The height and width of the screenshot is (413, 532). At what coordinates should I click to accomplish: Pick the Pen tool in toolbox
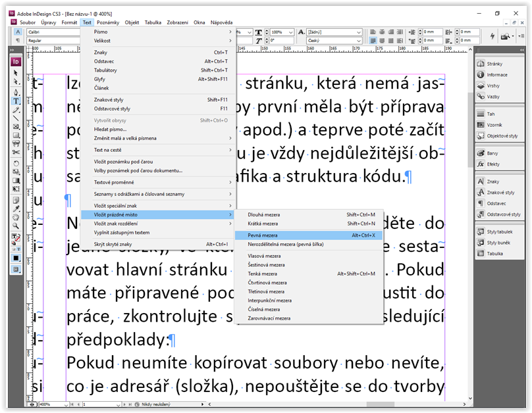[x=16, y=92]
